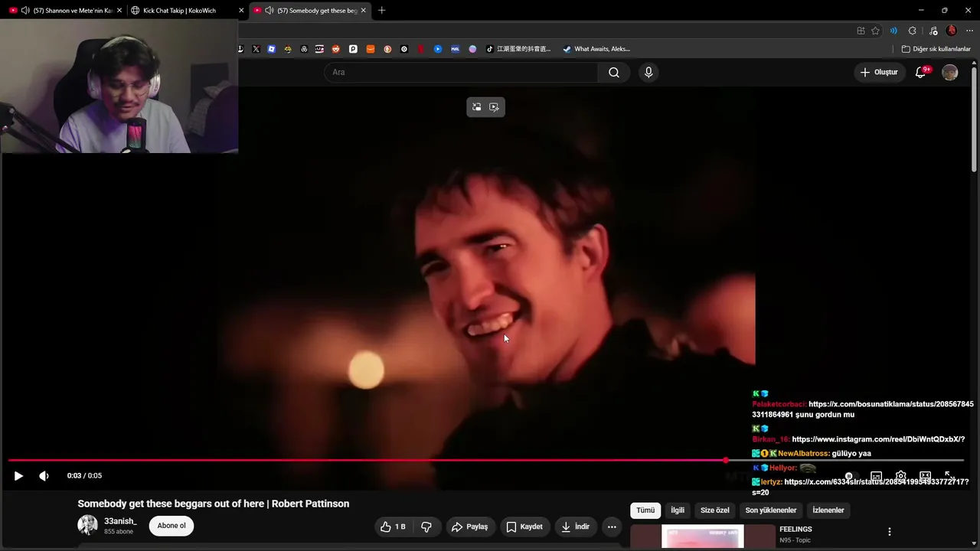The width and height of the screenshot is (980, 551).
Task: Open lertyz's x.com status link in chat
Action: pyautogui.click(x=861, y=487)
